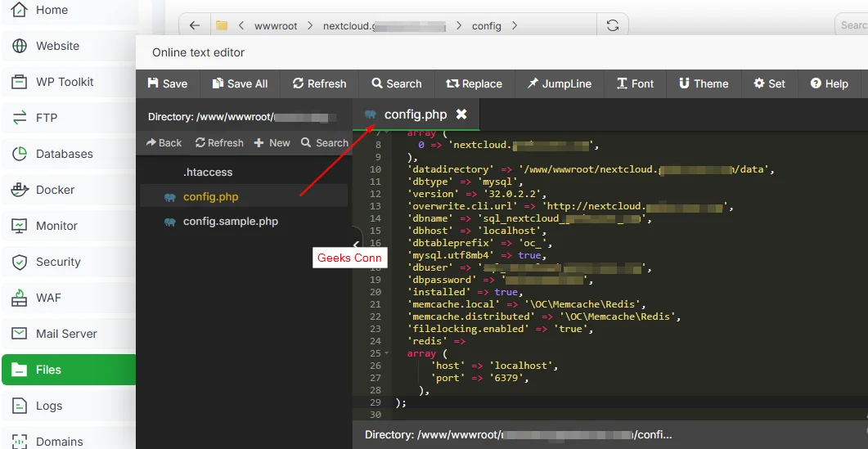
Task: Click the file manager back arrow
Action: 194,25
